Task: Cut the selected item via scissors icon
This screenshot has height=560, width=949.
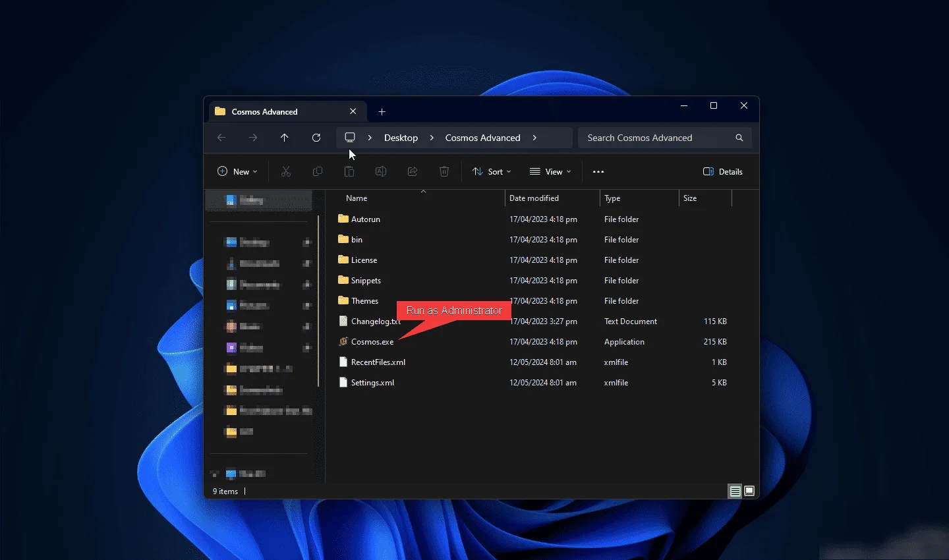Action: click(286, 171)
